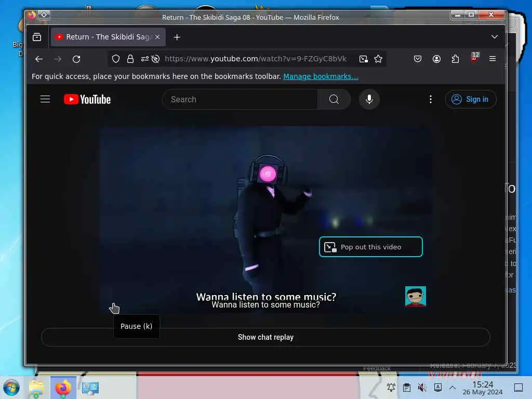
Task: Open notifications bell in system tray
Action: 391,387
